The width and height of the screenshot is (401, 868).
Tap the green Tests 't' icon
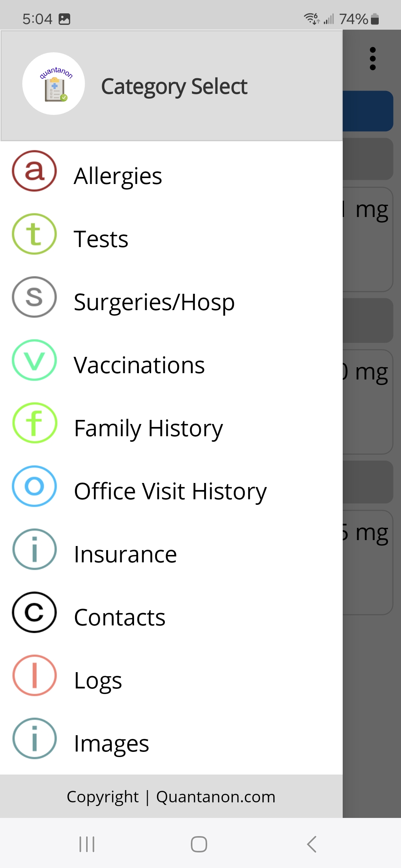click(34, 234)
